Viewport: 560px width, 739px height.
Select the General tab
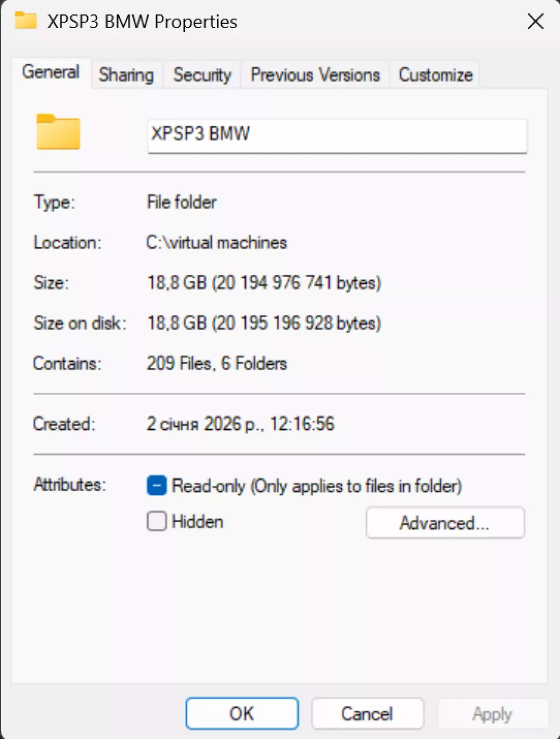(51, 72)
